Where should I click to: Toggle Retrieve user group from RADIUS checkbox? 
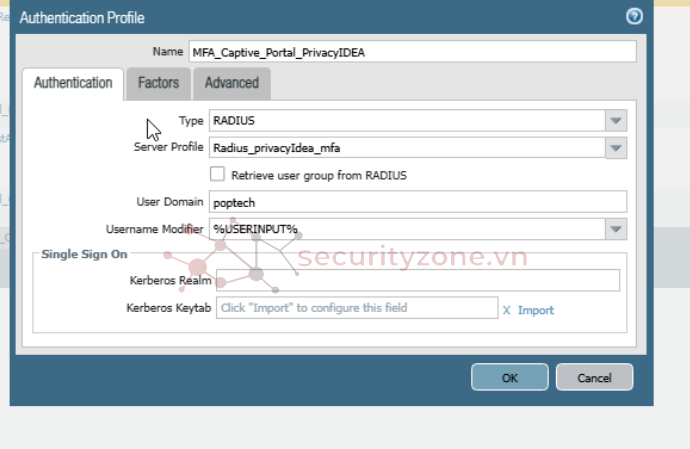[218, 174]
